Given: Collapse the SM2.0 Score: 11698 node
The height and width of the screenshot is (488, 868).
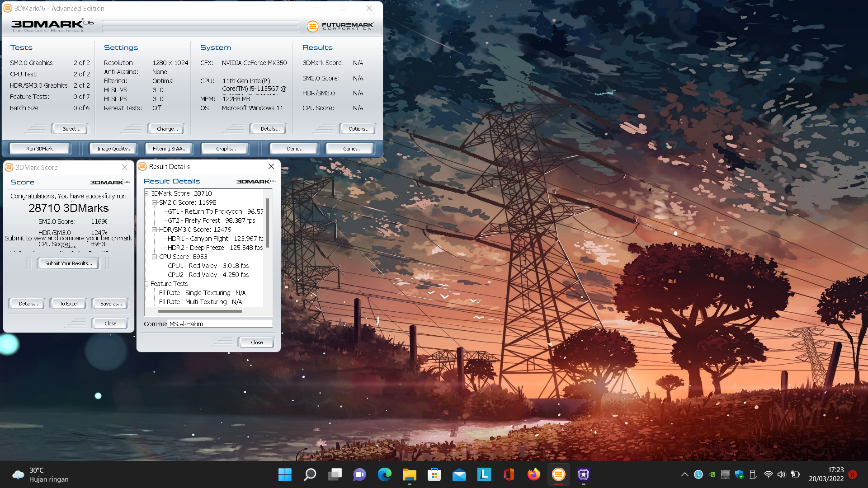Looking at the screenshot, I should 155,202.
